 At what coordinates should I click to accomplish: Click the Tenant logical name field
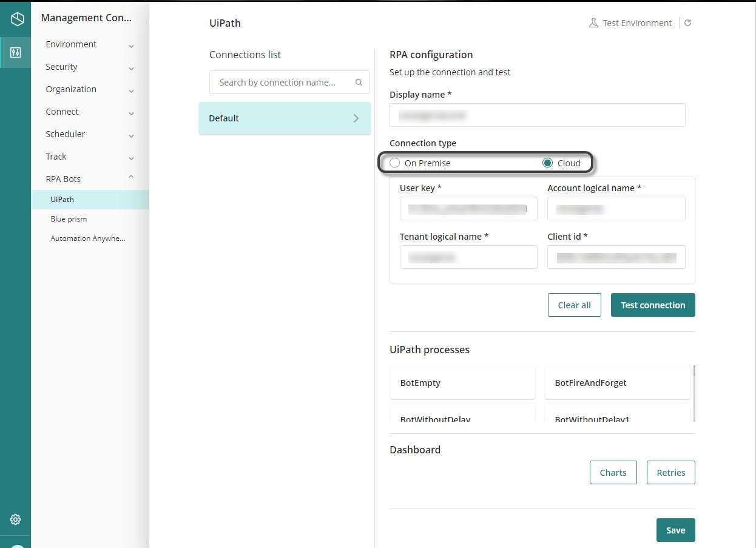pyautogui.click(x=468, y=257)
